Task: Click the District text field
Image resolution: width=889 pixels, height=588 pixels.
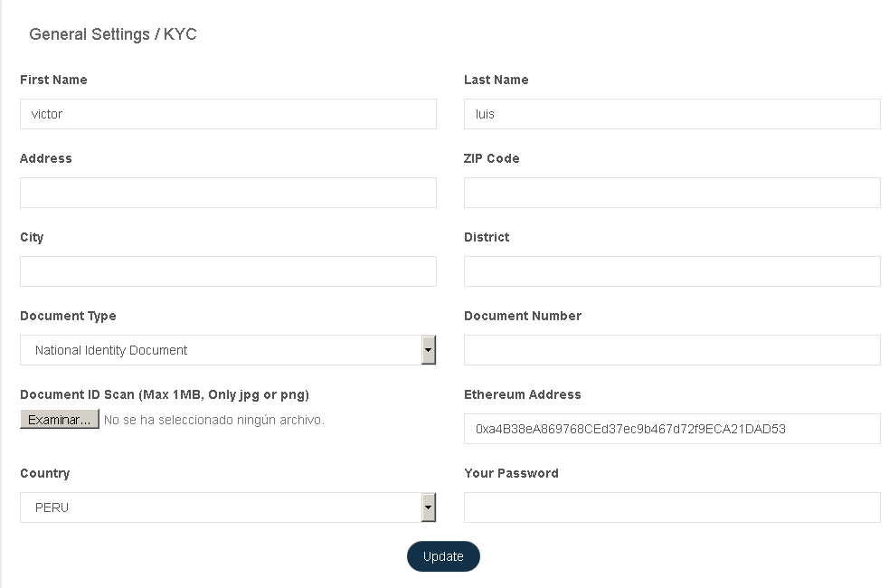Action: pos(672,271)
